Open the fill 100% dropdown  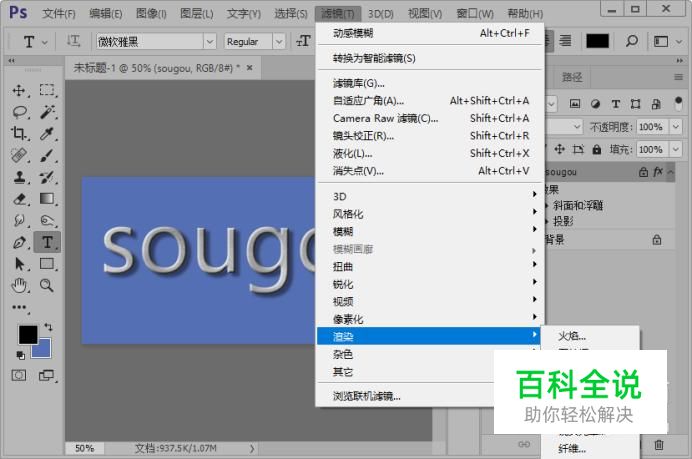[676, 150]
